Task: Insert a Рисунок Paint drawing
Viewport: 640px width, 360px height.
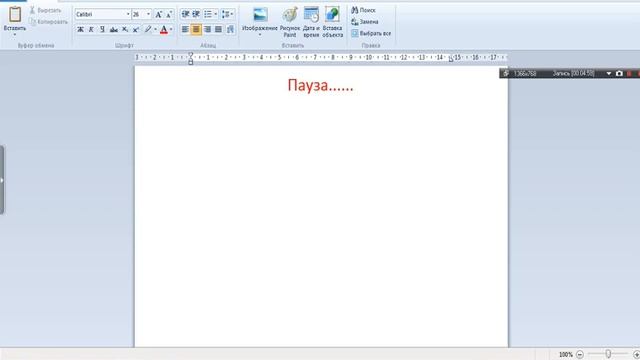Action: [290, 22]
